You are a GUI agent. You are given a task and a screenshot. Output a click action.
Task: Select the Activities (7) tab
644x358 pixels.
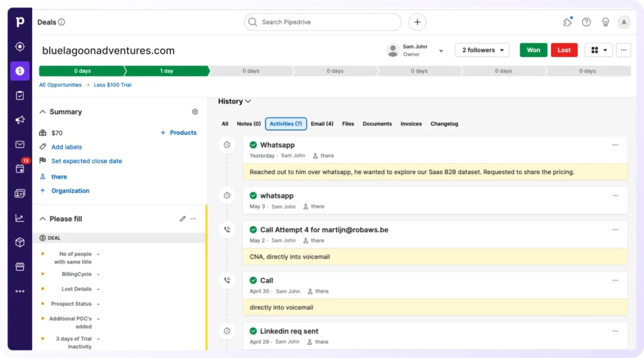click(x=286, y=124)
